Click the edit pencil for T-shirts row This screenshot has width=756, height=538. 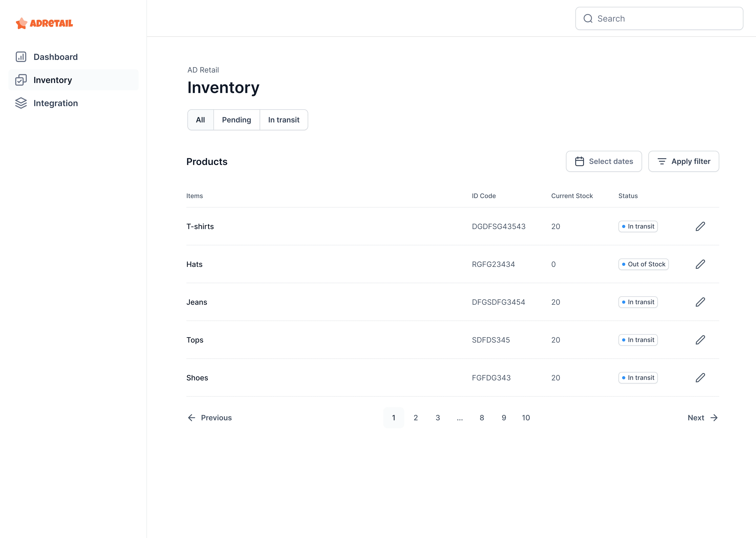point(700,226)
